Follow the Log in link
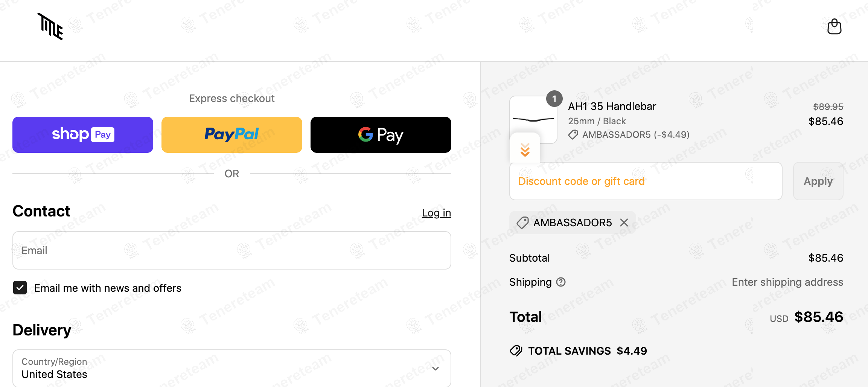868x387 pixels. [x=436, y=213]
